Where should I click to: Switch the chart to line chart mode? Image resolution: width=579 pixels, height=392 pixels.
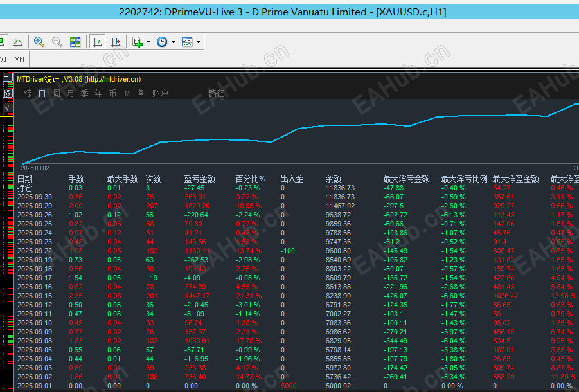[x=18, y=42]
